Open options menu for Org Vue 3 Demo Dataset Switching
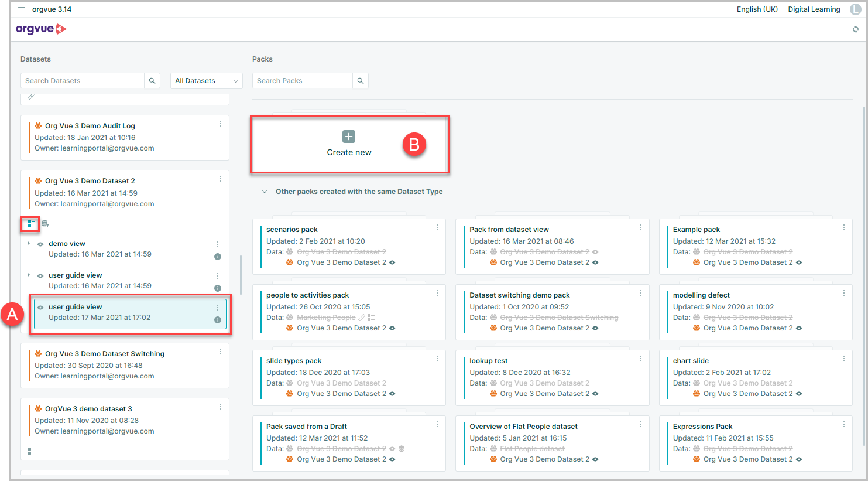 pyautogui.click(x=221, y=352)
